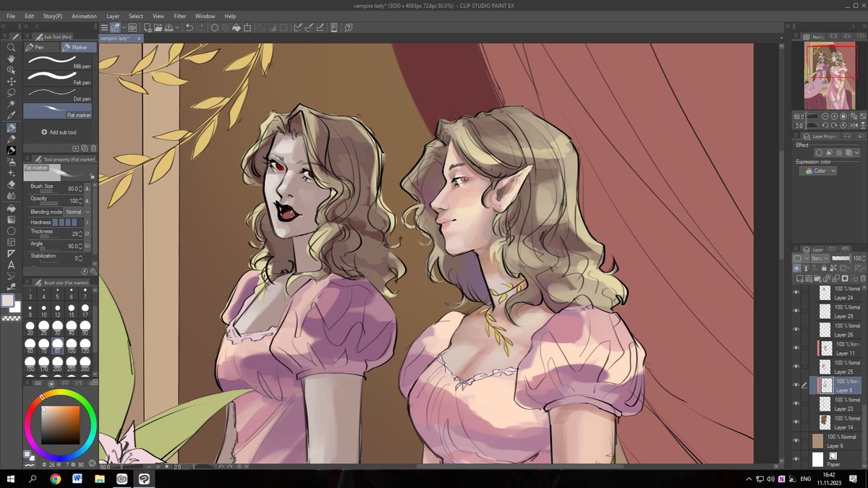Select the Eyedropper tool

(x=12, y=116)
